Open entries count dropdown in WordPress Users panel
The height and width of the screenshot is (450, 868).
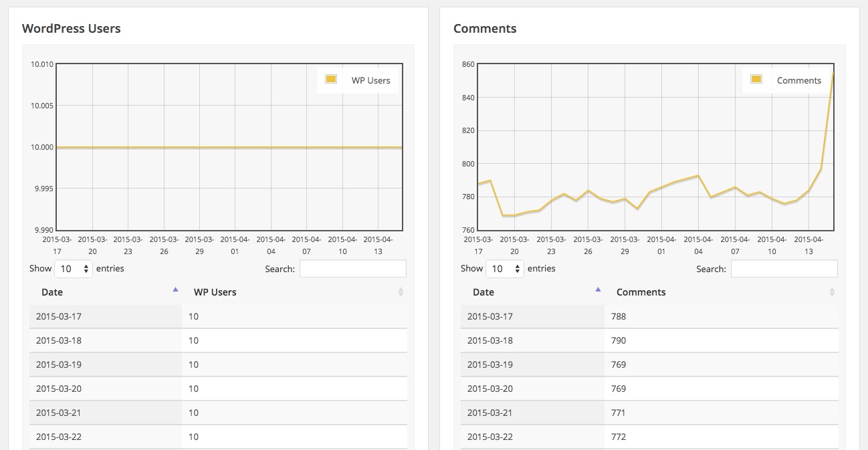click(x=74, y=269)
